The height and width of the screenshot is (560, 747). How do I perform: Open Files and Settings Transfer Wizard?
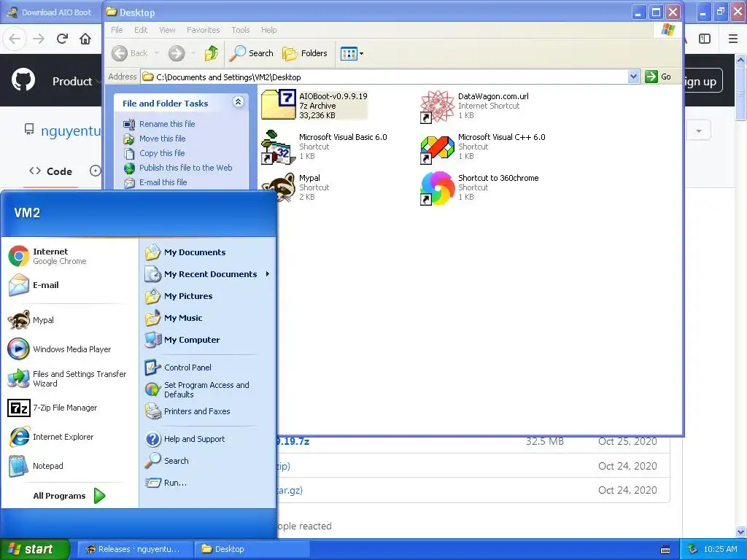(x=69, y=378)
